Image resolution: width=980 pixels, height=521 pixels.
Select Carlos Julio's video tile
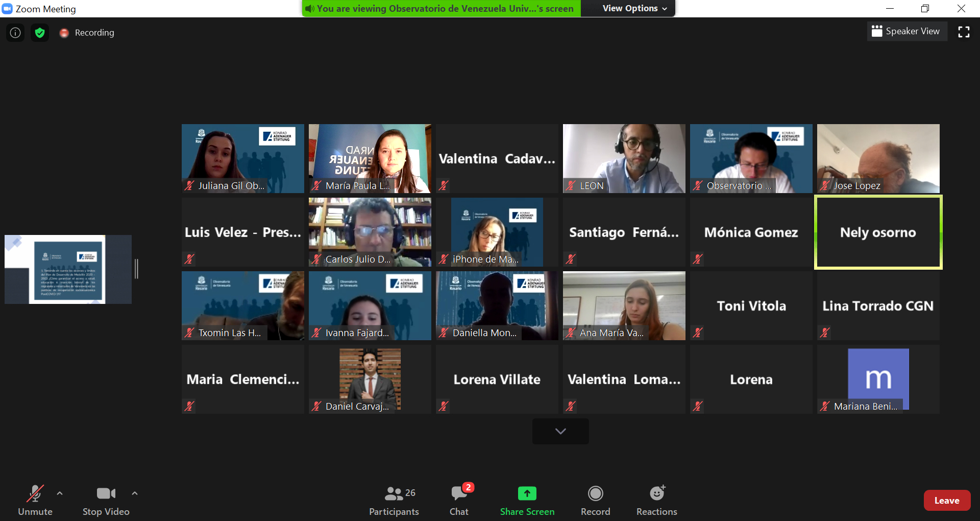(370, 232)
